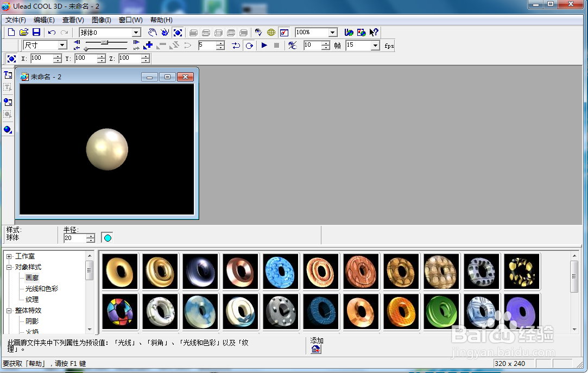
Task: Open the 100% zoom level dropdown
Action: pos(332,33)
